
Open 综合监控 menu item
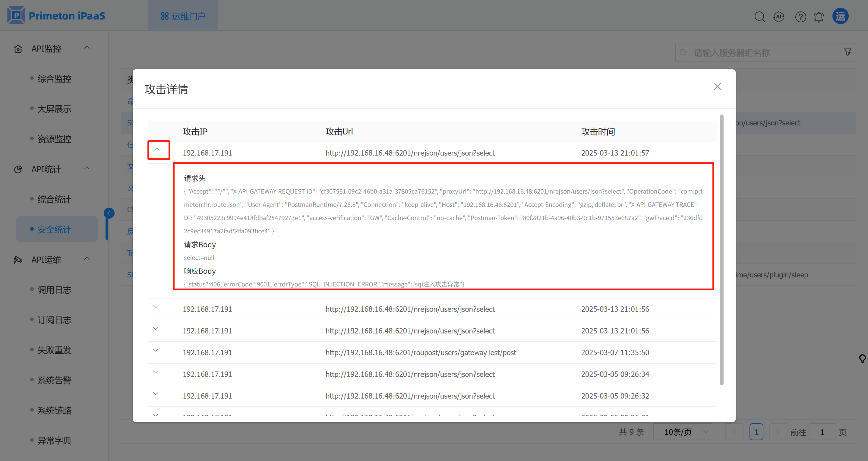[54, 78]
